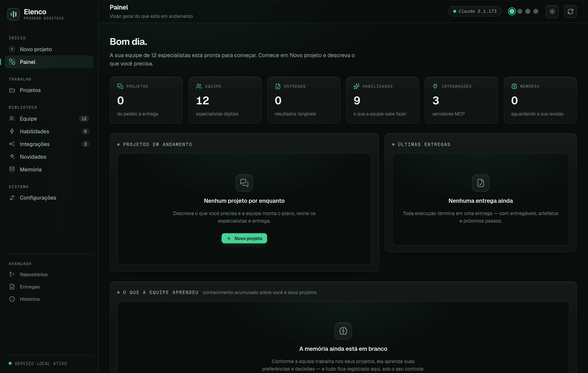Viewport: 588px width, 373px height.
Task: Open Integrações in the sidebar
Action: tap(49, 144)
